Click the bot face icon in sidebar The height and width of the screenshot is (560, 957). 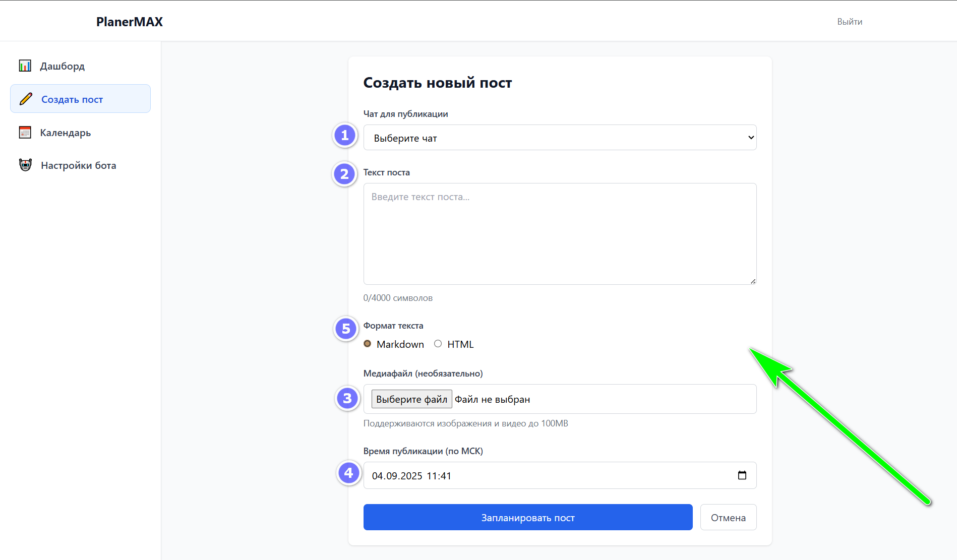click(25, 165)
